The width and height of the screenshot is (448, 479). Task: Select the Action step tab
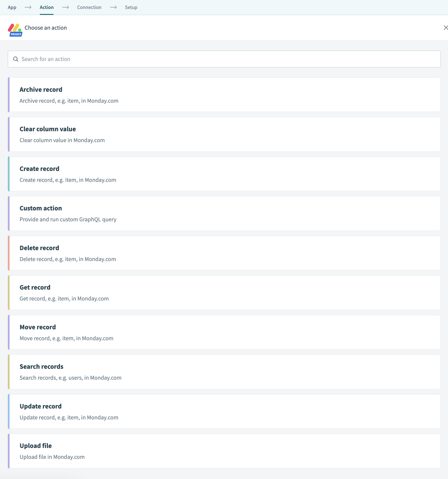(x=46, y=7)
